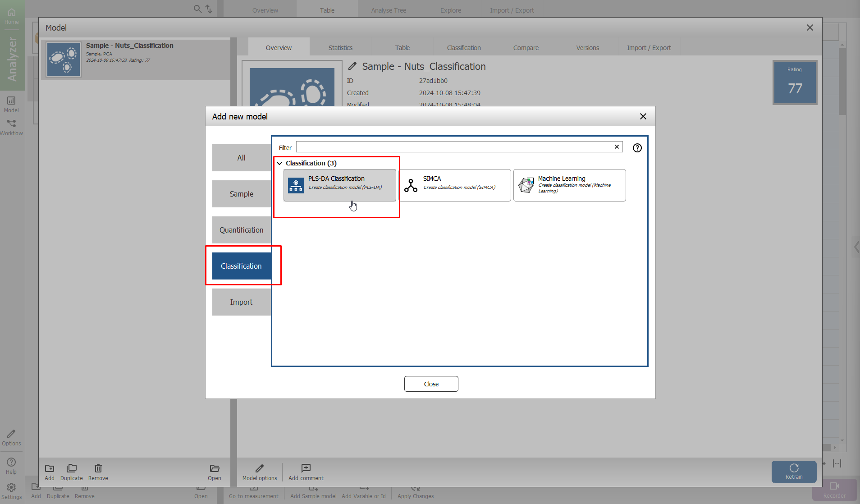Select the PLS-DA Classification model option
Viewport: 860px width, 504px height.
pos(339,185)
